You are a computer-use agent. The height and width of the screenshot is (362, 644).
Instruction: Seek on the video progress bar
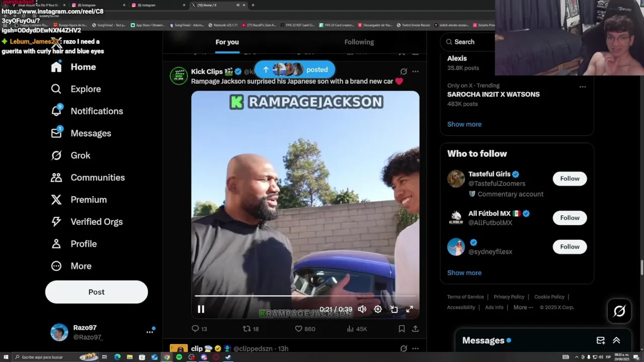pos(305,296)
